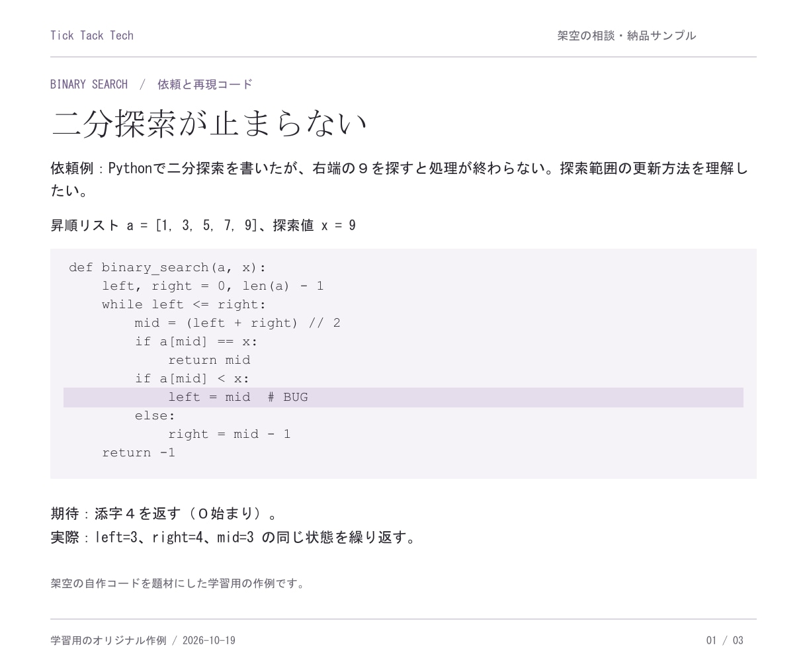Click the code line 'else:'
The image size is (807, 672).
155,415
